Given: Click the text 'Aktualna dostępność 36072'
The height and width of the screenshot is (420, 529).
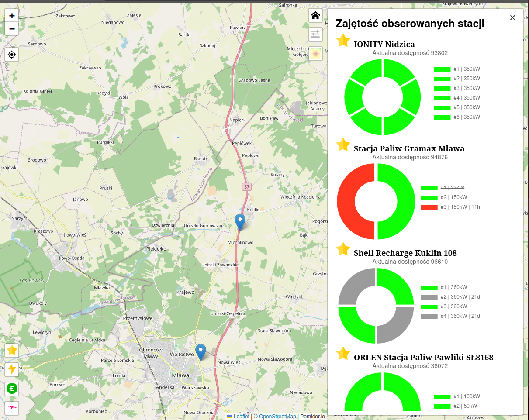Looking at the screenshot, I should pyautogui.click(x=410, y=366).
